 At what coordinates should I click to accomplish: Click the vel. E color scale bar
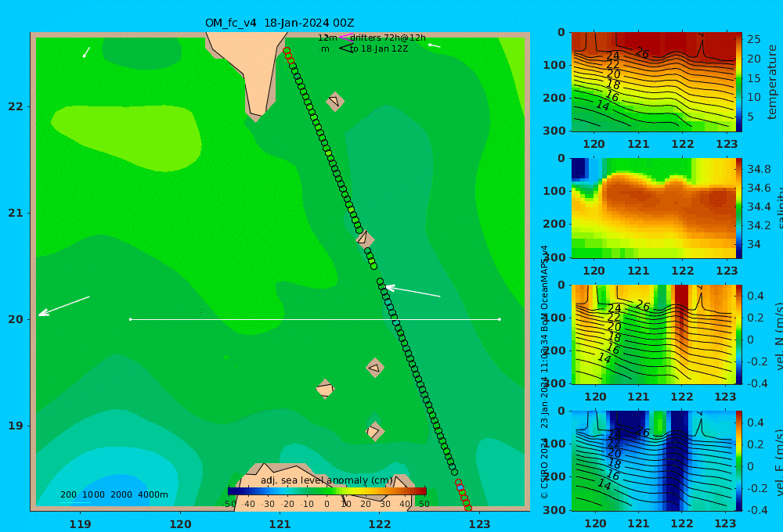[739, 461]
